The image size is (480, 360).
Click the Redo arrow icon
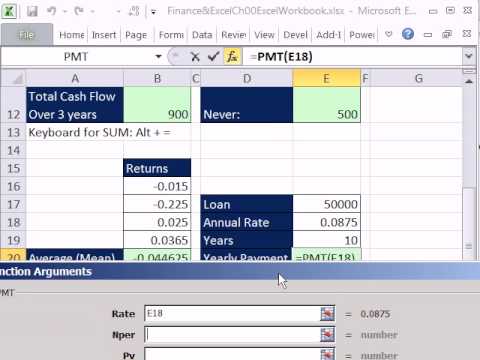point(79,11)
